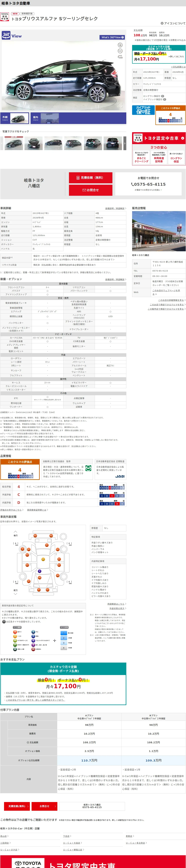Screen dimensions: 186x868
Task: Open この販売店で商談できるクルマを見る link
Action: tap(166, 309)
